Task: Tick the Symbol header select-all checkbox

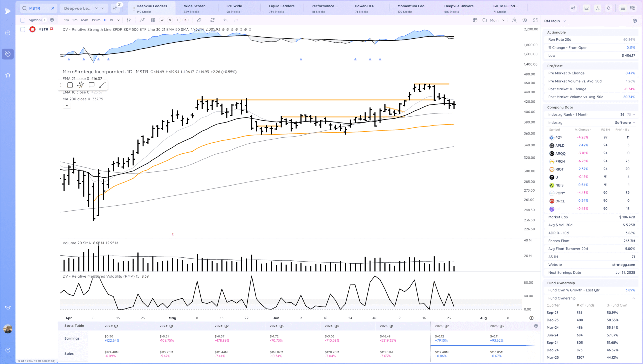Action: (x=23, y=20)
